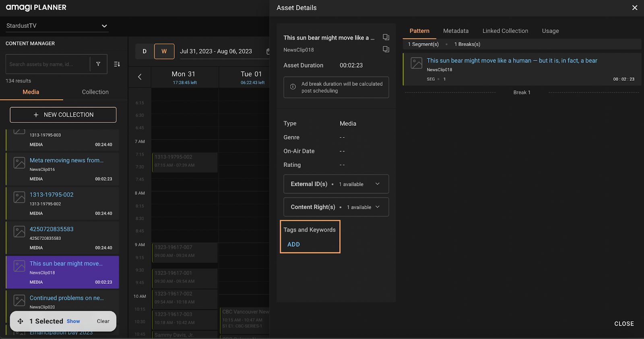Open the Media tab in Content Manager
The height and width of the screenshot is (339, 644).
(x=31, y=92)
